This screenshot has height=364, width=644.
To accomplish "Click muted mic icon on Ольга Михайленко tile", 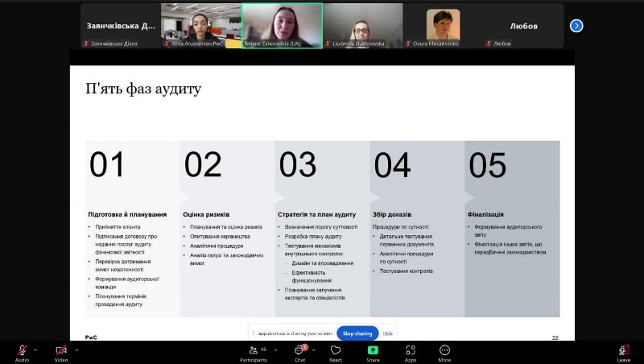I will pos(408,43).
